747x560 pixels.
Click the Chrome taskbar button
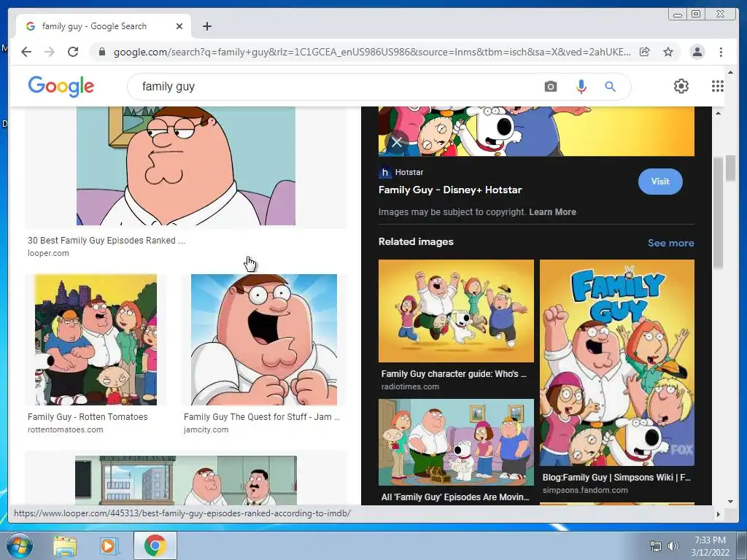[155, 545]
